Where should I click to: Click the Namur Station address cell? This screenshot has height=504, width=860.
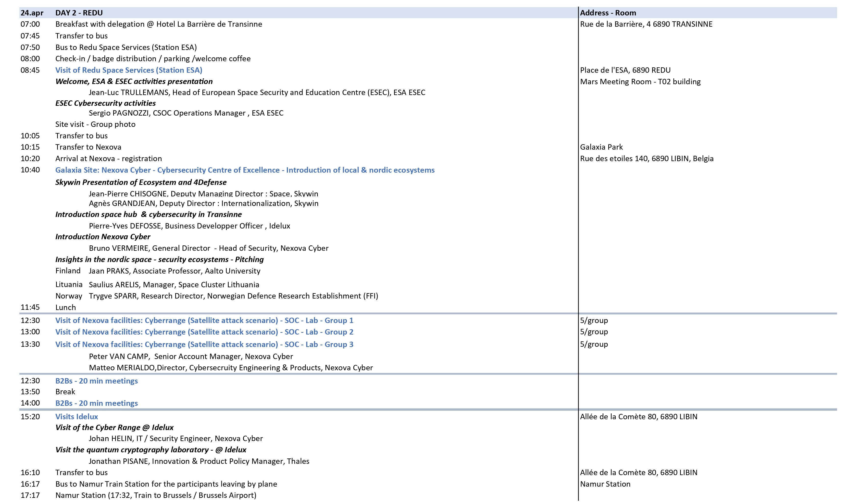(x=605, y=484)
